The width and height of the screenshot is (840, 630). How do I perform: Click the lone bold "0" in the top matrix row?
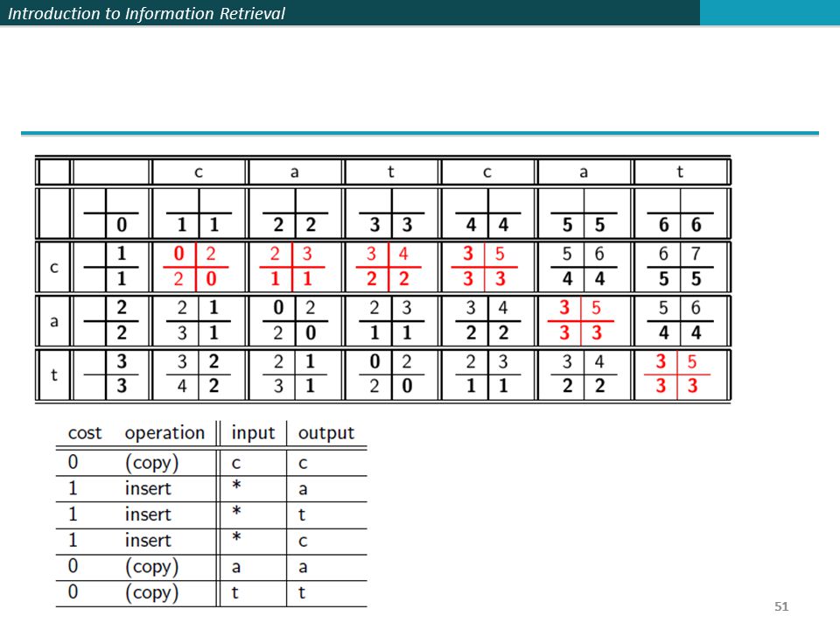click(x=122, y=225)
